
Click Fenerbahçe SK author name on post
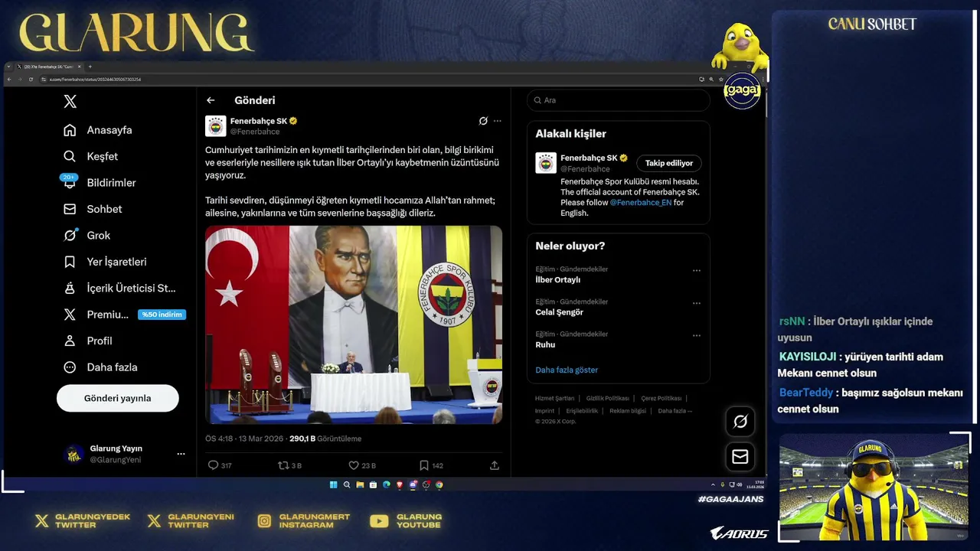coord(259,121)
